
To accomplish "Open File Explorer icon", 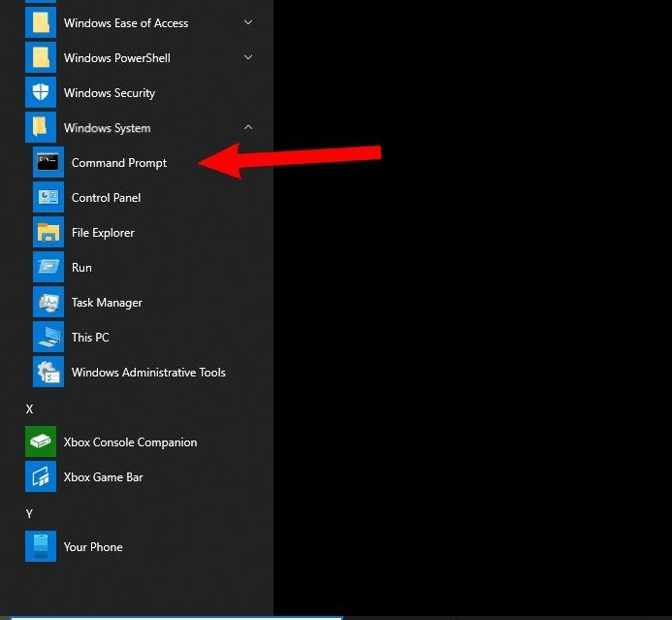I will click(48, 233).
